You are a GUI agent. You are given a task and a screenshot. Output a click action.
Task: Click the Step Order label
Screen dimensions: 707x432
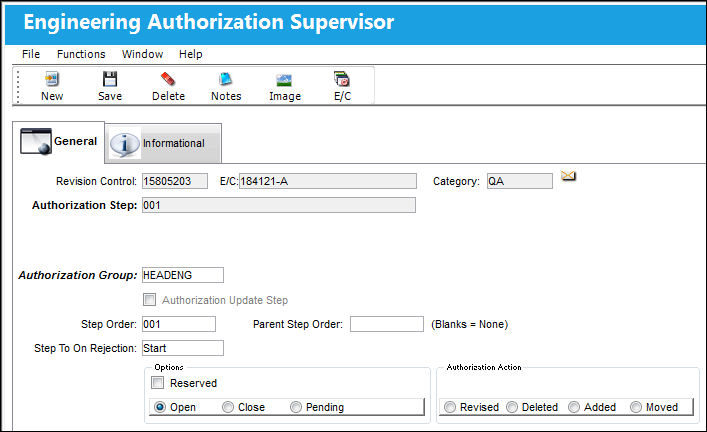tap(109, 324)
